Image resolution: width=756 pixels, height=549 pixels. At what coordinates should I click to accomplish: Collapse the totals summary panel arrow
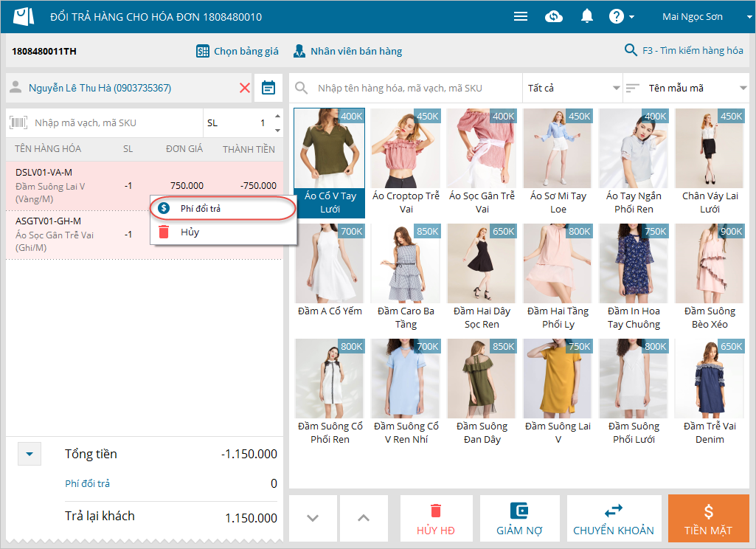29,454
